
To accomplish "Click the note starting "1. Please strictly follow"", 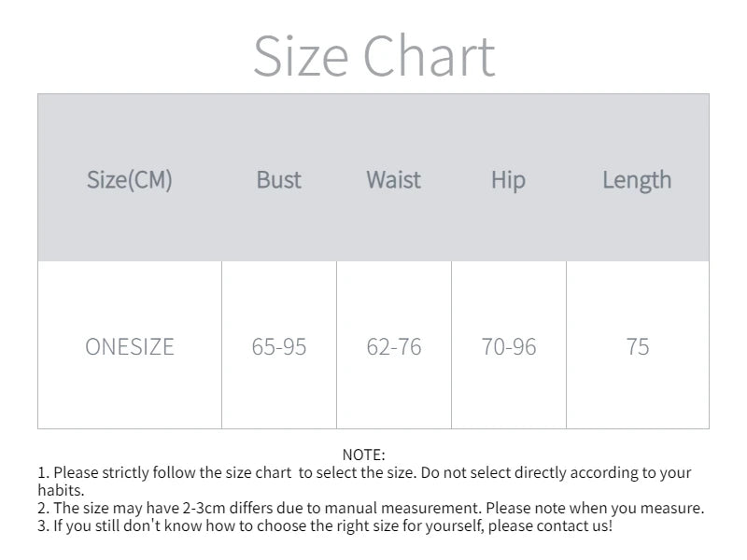I will [x=364, y=472].
